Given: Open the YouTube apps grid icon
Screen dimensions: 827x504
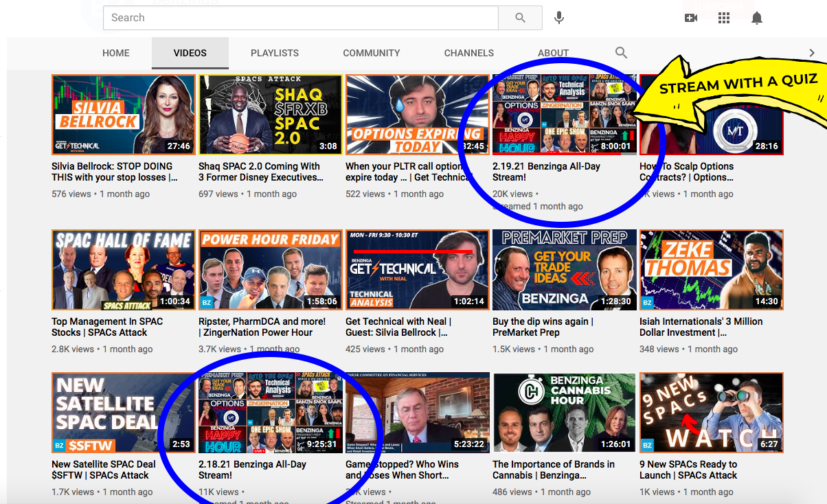Looking at the screenshot, I should click(724, 17).
